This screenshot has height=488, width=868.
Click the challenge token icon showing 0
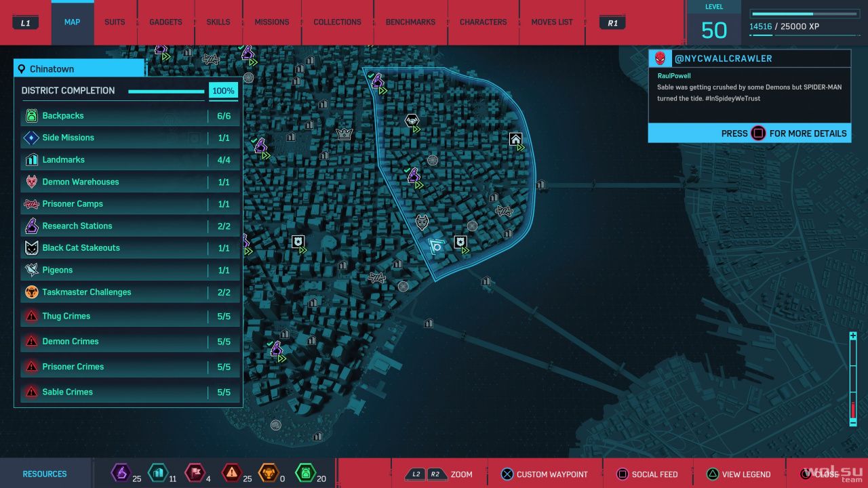tap(269, 472)
